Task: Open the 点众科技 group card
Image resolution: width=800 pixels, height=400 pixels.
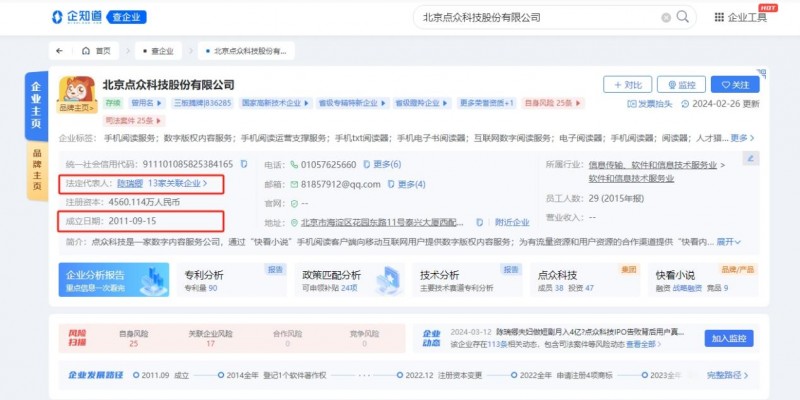Action: [586, 280]
